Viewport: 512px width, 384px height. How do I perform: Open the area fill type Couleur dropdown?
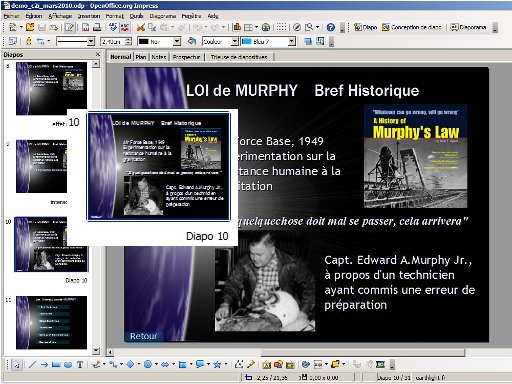(235, 42)
